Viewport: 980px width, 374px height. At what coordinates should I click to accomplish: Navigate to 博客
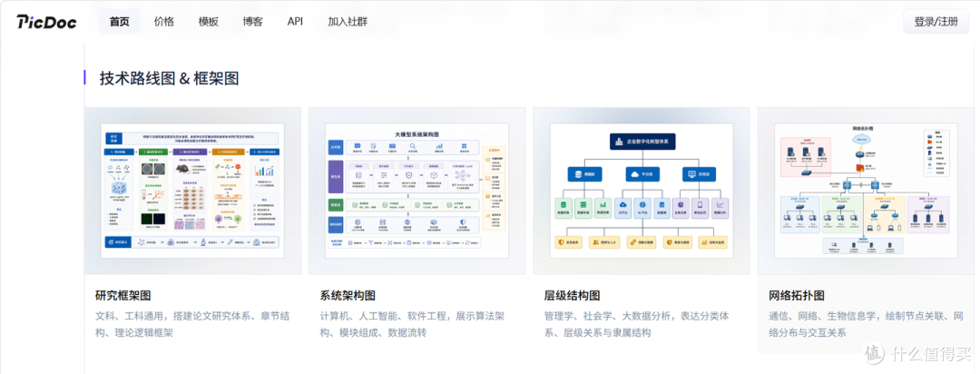tap(252, 22)
